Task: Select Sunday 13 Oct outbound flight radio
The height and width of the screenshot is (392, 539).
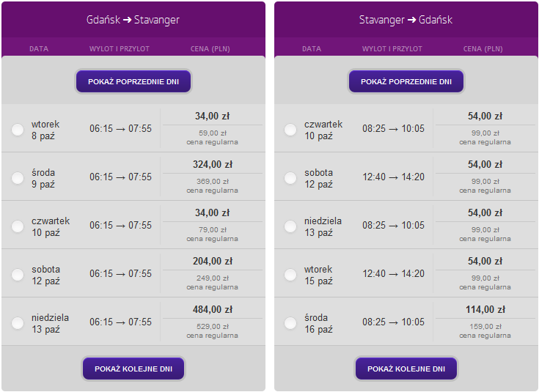Action: (x=18, y=323)
